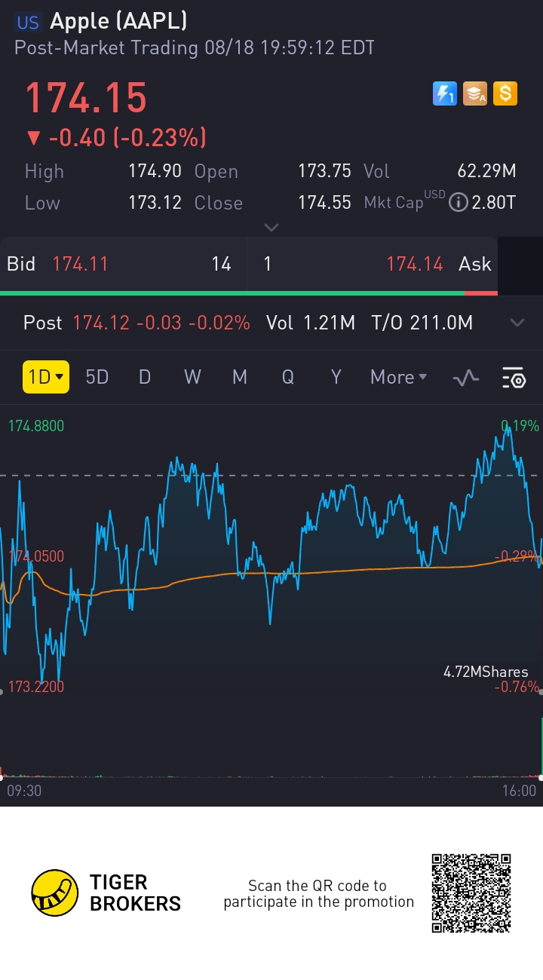Open the More timeframes dropdown
Viewport: 543px width, 980px height.
point(399,377)
